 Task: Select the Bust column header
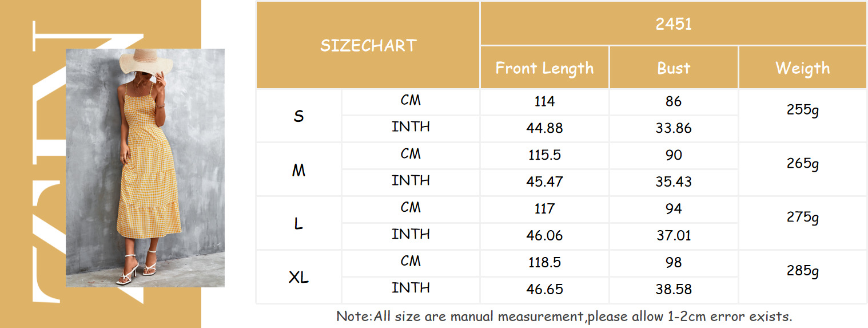tap(674, 68)
